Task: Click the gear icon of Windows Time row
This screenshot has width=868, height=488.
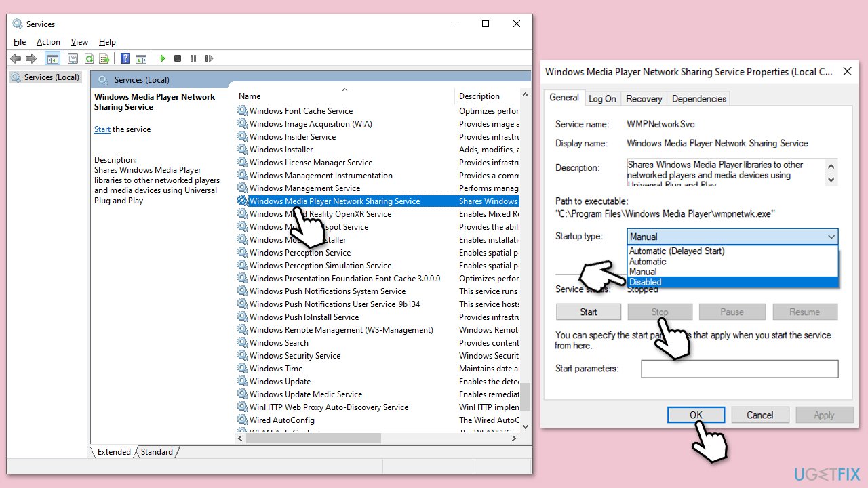Action: [x=243, y=368]
